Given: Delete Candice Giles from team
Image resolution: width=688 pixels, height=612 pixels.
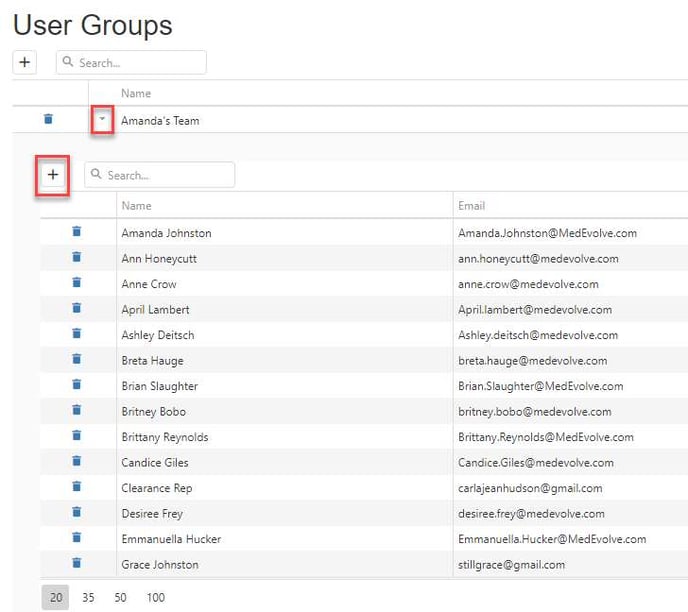Looking at the screenshot, I should point(77,462).
